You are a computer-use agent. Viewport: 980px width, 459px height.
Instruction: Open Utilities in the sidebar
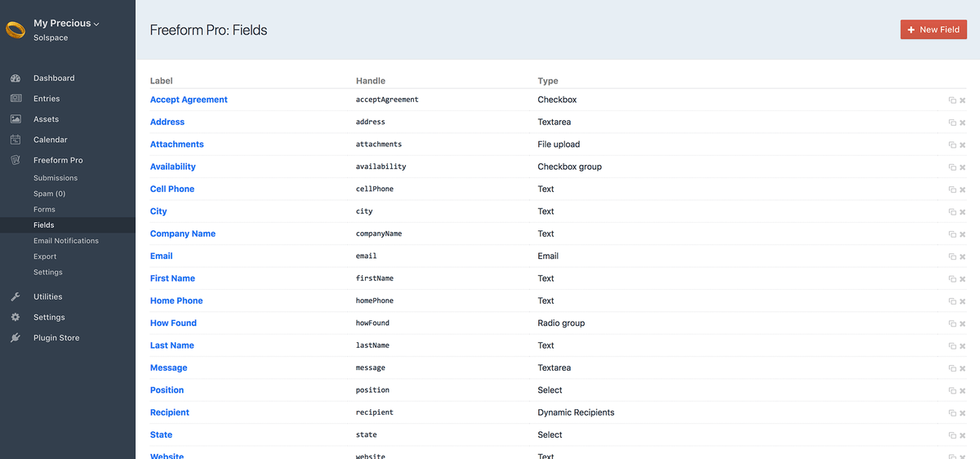tap(47, 297)
